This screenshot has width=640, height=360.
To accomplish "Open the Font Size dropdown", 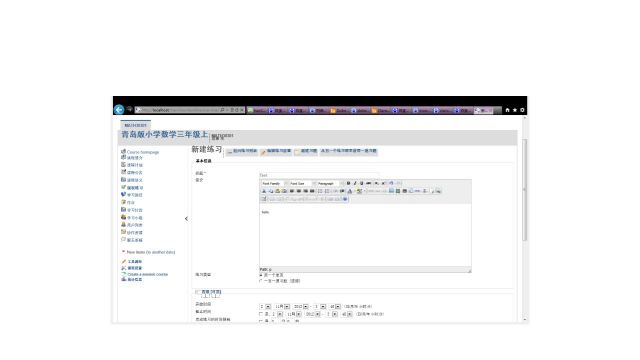I will pyautogui.click(x=302, y=184).
